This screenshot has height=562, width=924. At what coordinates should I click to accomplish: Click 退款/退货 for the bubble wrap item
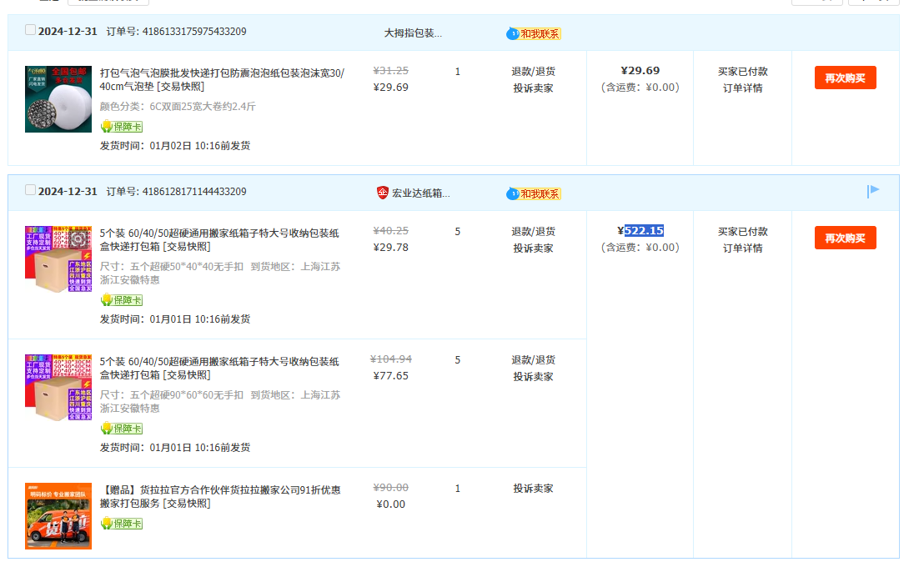click(533, 72)
